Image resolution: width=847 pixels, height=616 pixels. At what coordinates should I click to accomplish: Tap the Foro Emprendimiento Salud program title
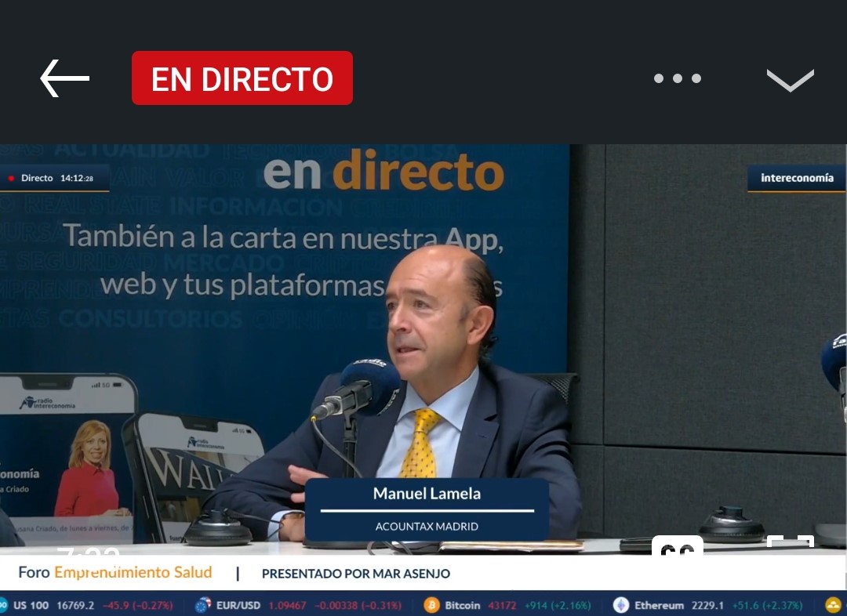click(x=115, y=573)
